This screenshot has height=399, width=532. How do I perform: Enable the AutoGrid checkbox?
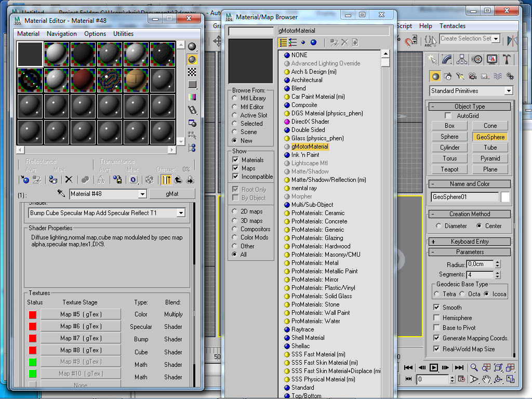tap(448, 116)
